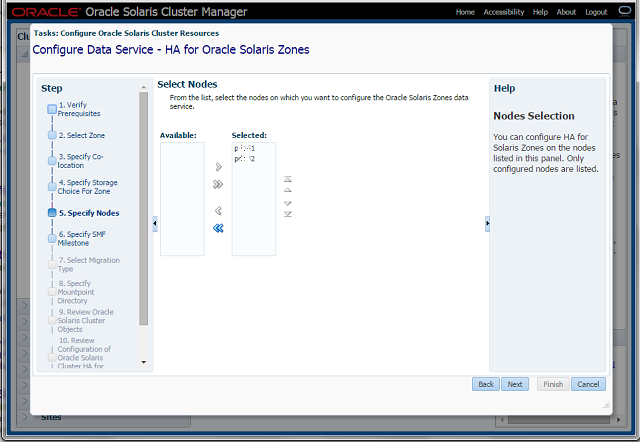Viewport: 640px width, 442px height.
Task: Go to step 3 Specify Co-location
Action: [x=80, y=161]
